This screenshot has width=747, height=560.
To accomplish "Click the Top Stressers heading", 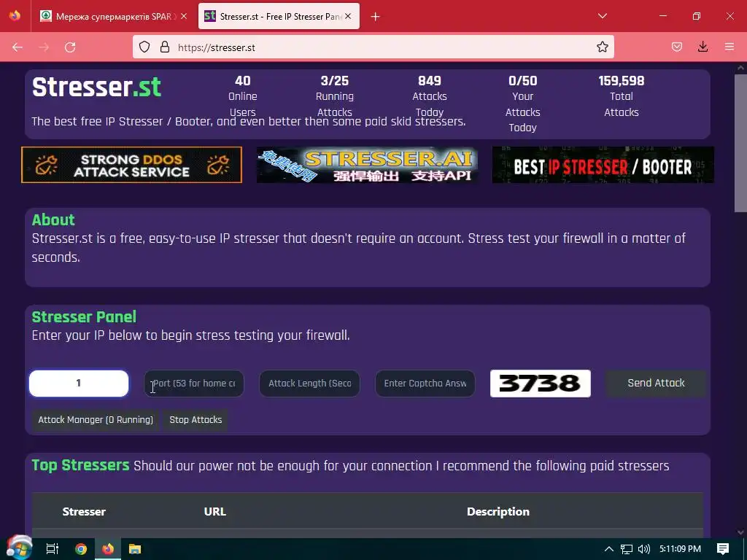I will pyautogui.click(x=80, y=464).
